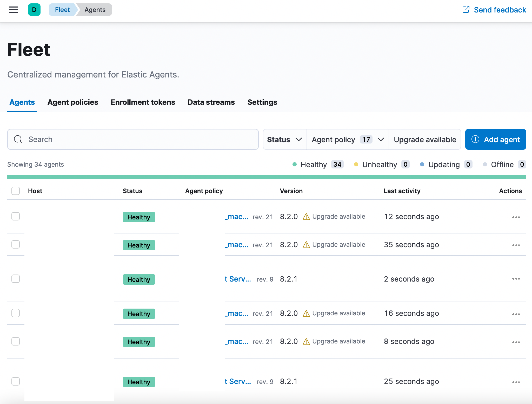Click upgrade warning icon in 35 seconds ago row
Viewport: 532px width, 404px height.
tap(306, 245)
